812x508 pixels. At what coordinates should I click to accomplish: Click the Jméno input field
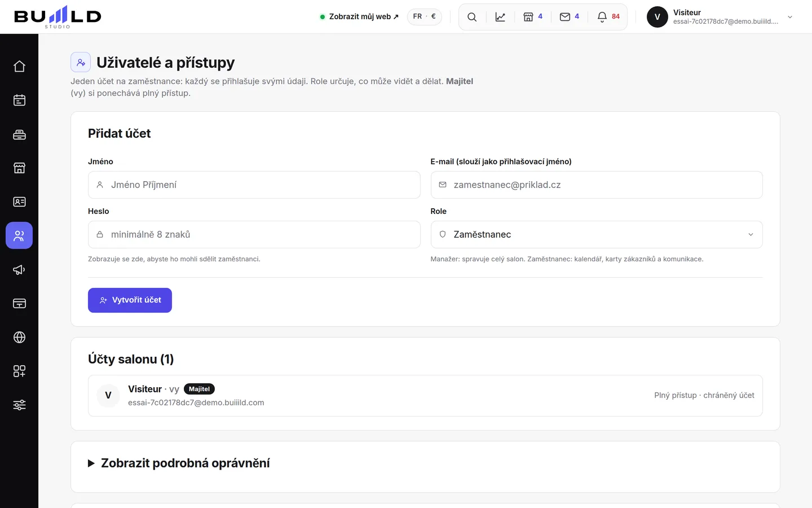(x=254, y=185)
